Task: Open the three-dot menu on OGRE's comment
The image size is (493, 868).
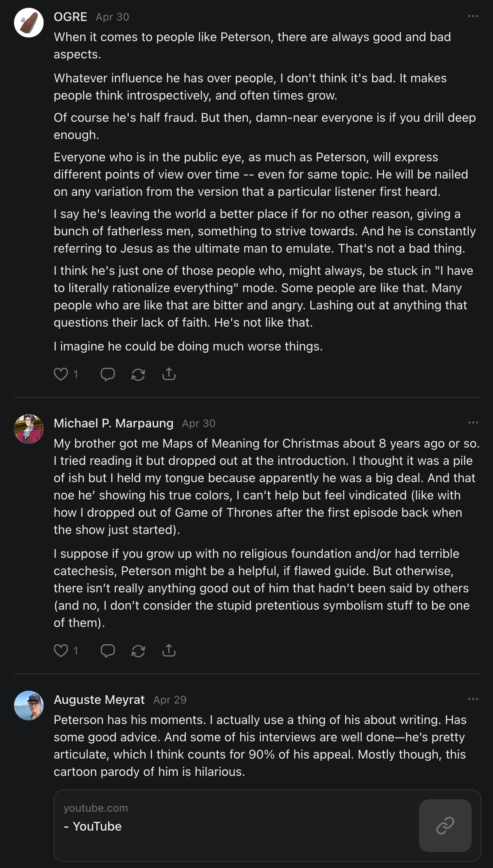Action: [x=473, y=16]
